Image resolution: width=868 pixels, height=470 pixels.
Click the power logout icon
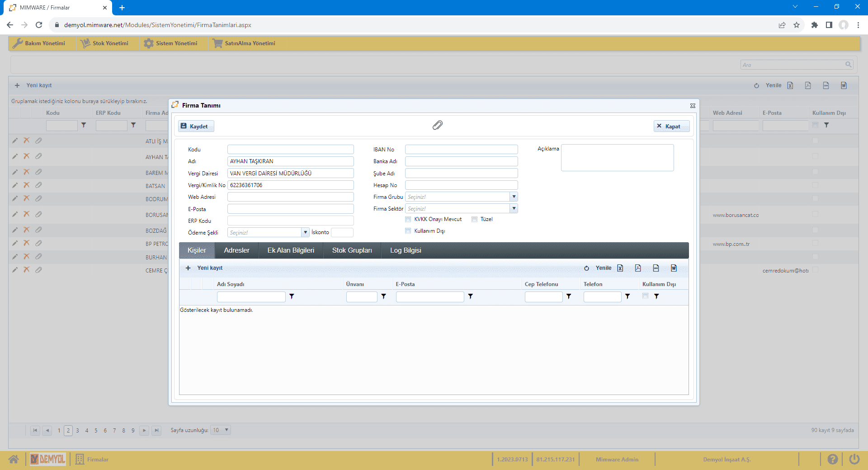(x=854, y=459)
